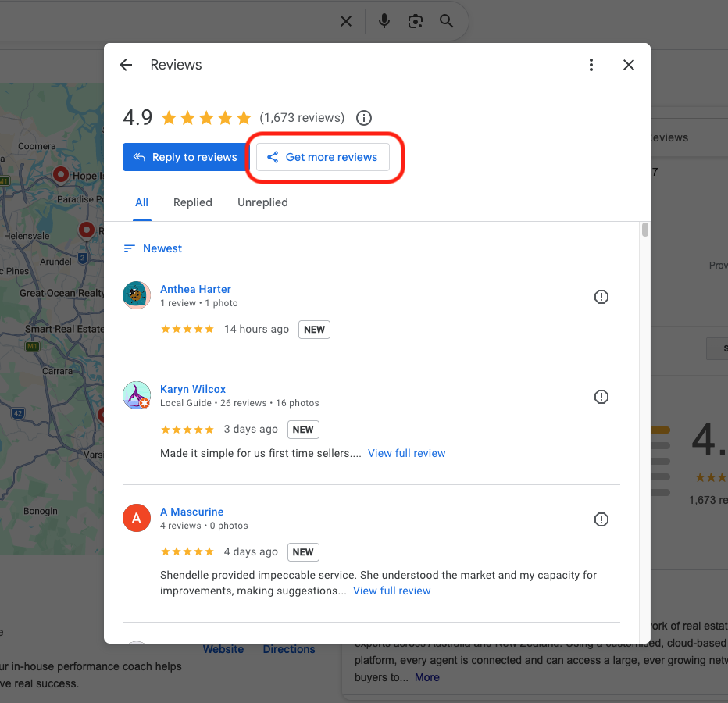
Task: Click NEW badge on Karyn Wilcox's review
Action: click(303, 430)
